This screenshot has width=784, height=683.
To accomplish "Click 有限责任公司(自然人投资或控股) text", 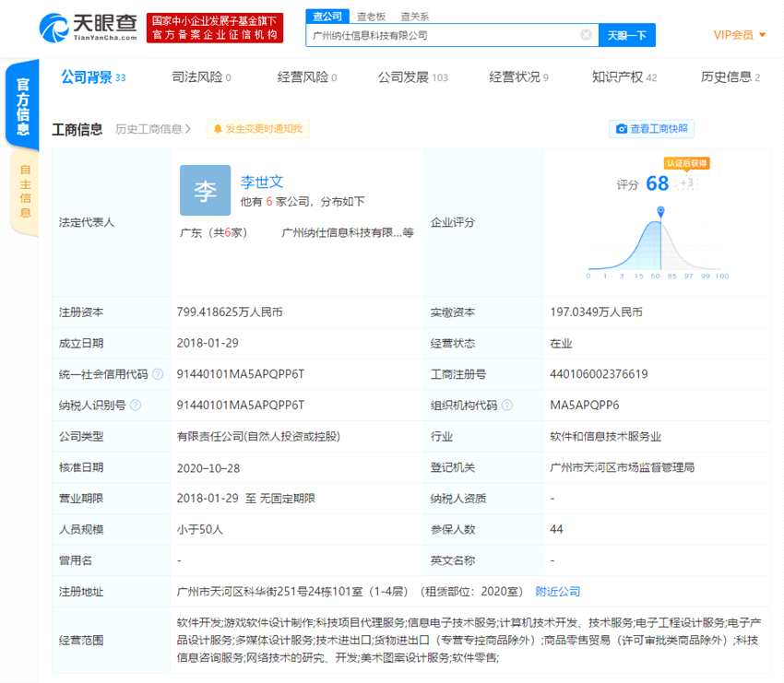I will point(258,436).
